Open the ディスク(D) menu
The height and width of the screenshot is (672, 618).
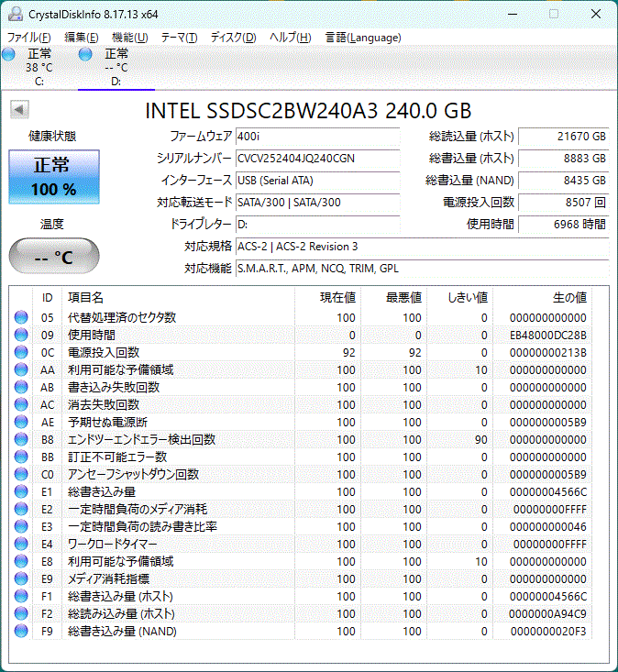click(234, 38)
